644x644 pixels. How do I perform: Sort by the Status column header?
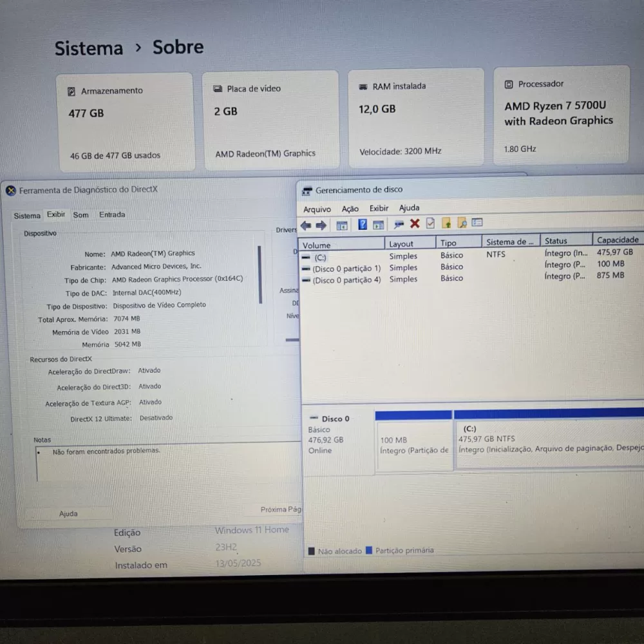[x=567, y=241]
